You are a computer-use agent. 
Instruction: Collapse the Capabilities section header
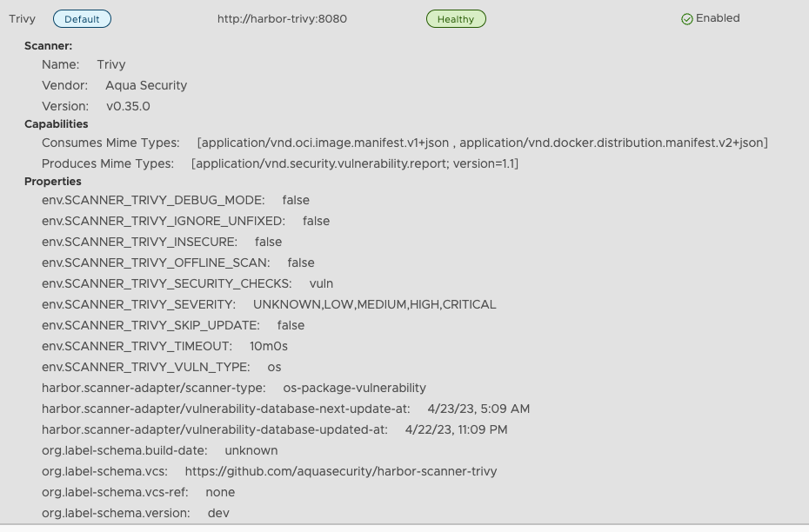(x=57, y=123)
